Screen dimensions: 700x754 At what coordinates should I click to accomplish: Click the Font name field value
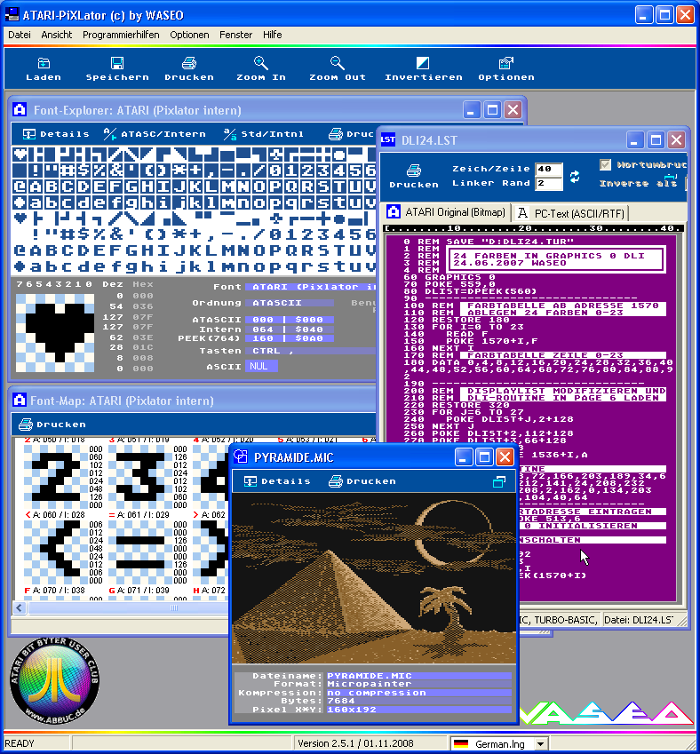pyautogui.click(x=310, y=287)
